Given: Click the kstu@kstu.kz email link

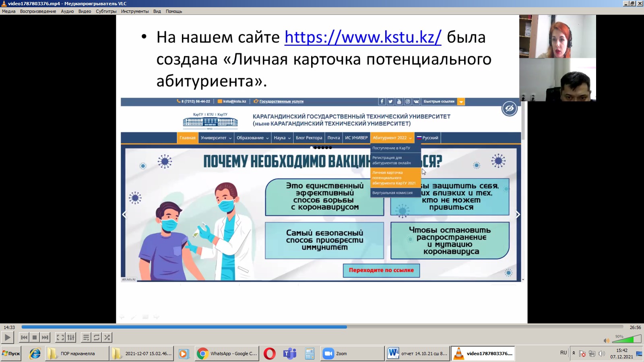Looking at the screenshot, I should pyautogui.click(x=235, y=101).
